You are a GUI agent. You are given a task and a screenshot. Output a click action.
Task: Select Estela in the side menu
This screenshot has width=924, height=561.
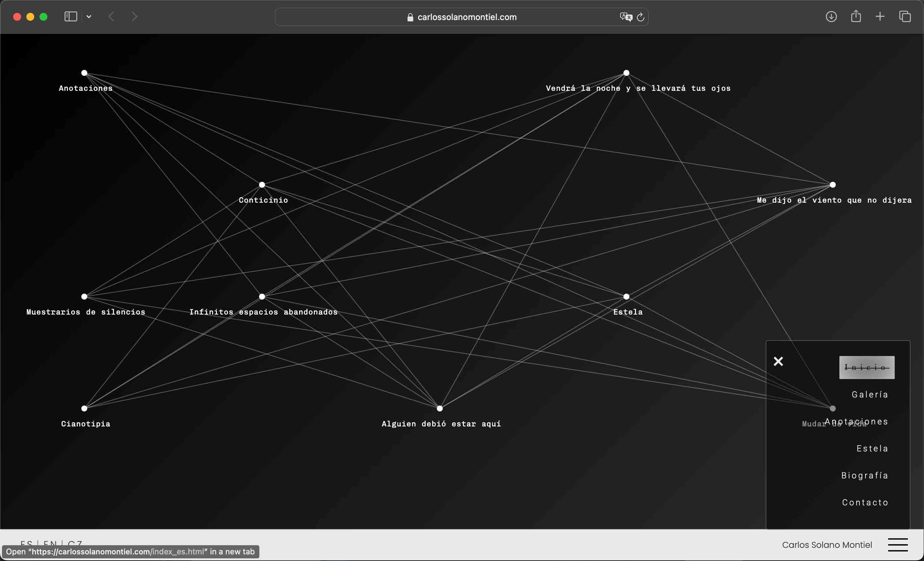pos(872,448)
